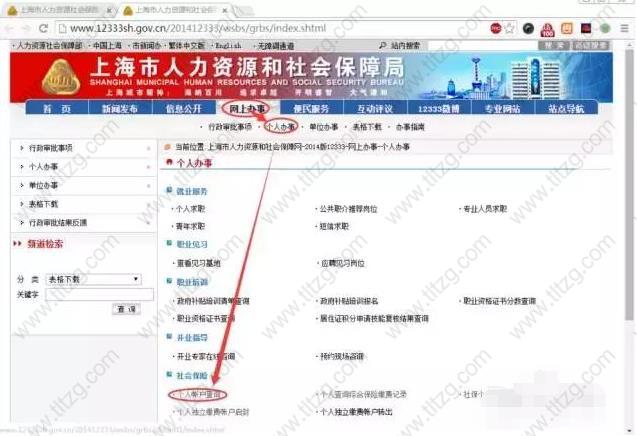
Task: Click the green circle extension icon
Action: point(605,28)
